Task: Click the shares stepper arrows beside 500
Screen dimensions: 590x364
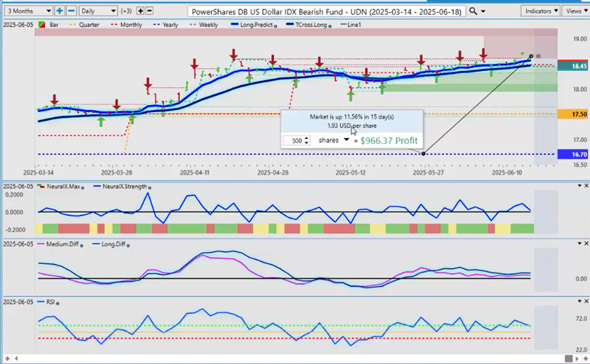Action: (307, 141)
